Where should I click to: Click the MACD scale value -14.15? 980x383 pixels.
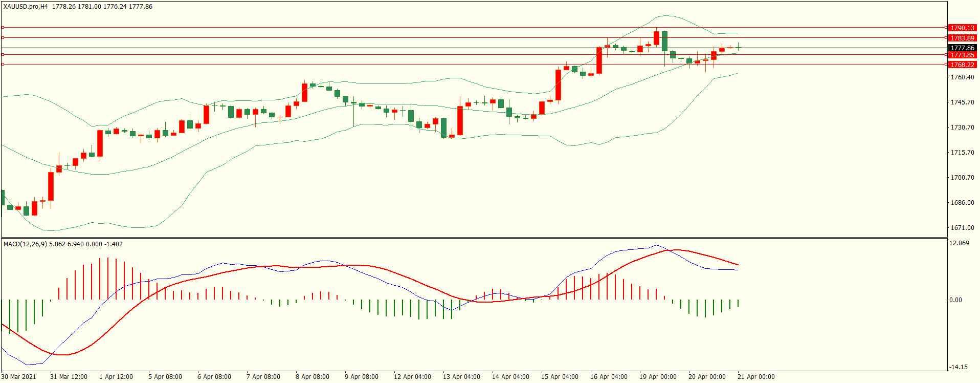pyautogui.click(x=959, y=367)
